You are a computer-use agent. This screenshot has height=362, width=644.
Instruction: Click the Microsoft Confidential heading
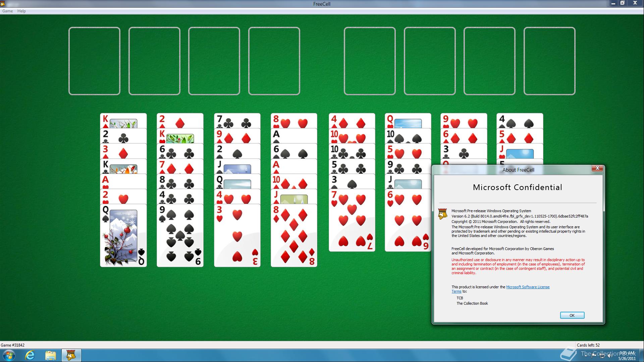[x=517, y=187]
